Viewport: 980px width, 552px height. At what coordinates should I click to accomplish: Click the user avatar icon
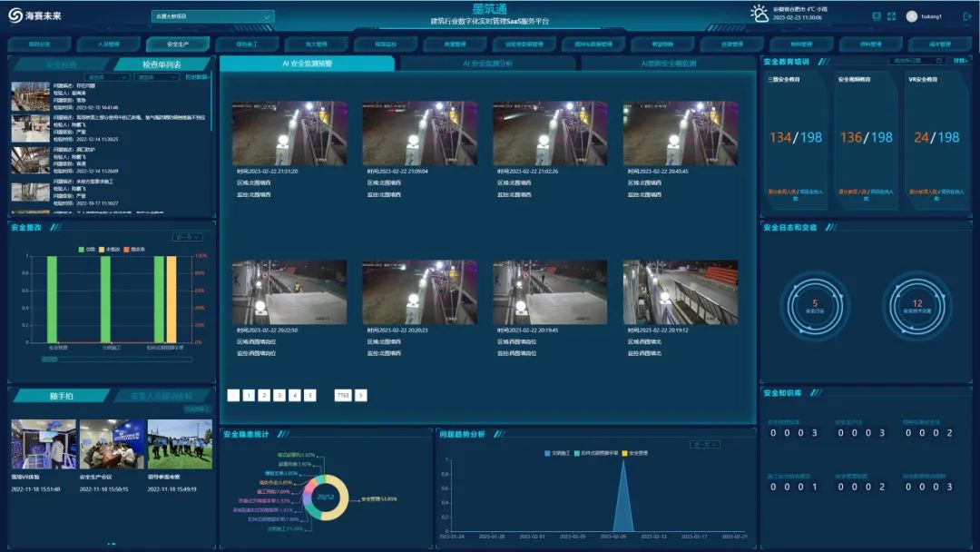[912, 16]
